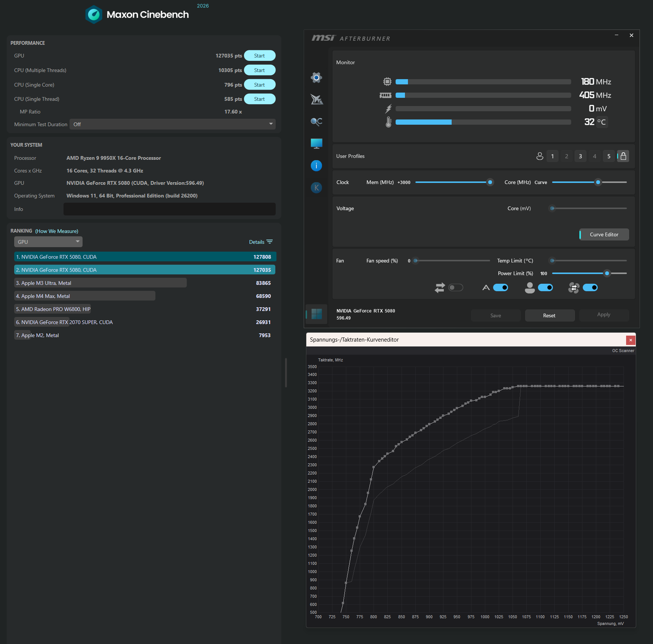Select ranking row 2 RTX 5080 scoring 127035
This screenshot has height=644, width=653.
(x=145, y=270)
